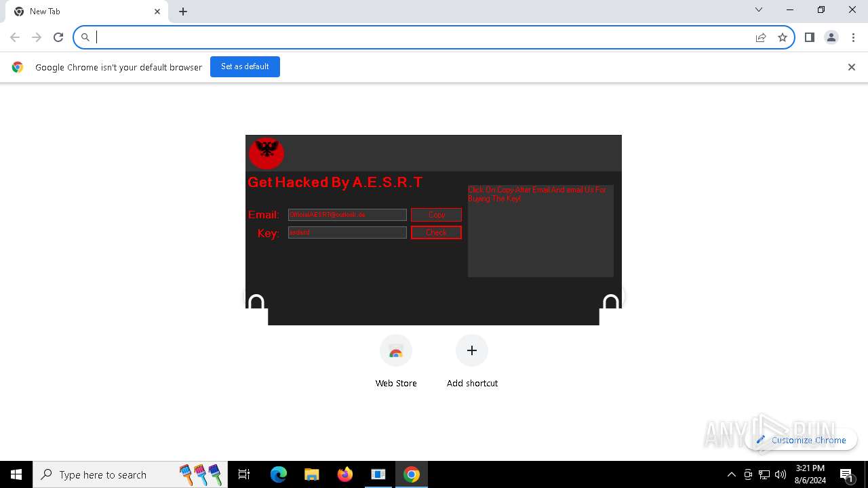Reload the current page

[x=58, y=37]
